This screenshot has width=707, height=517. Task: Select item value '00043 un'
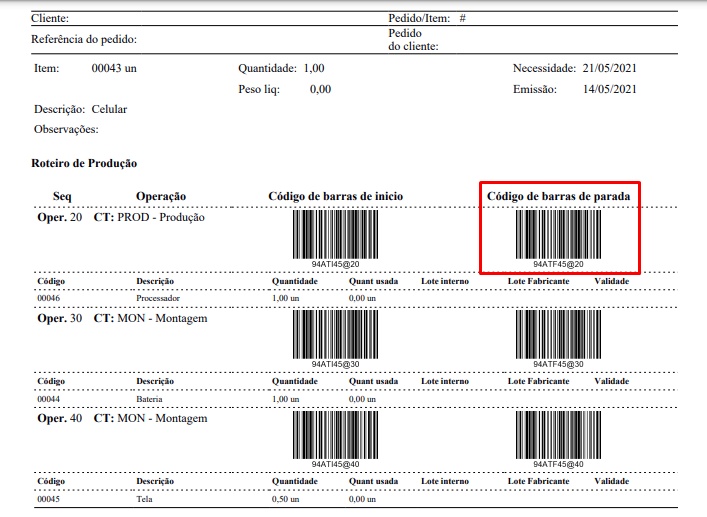click(114, 68)
